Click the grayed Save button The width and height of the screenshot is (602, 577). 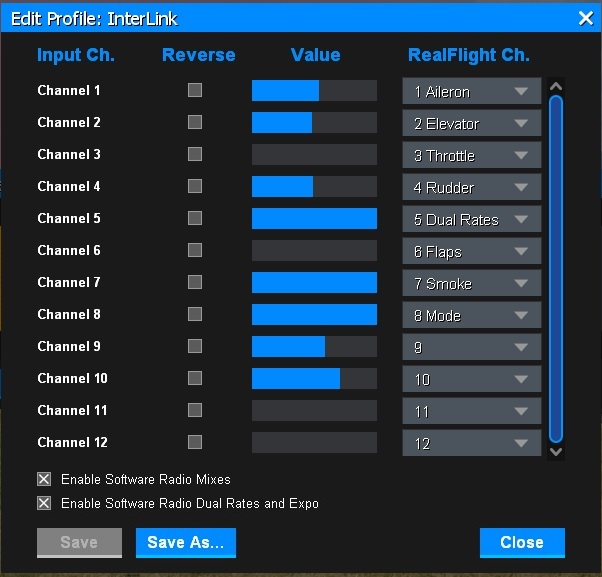coord(79,542)
